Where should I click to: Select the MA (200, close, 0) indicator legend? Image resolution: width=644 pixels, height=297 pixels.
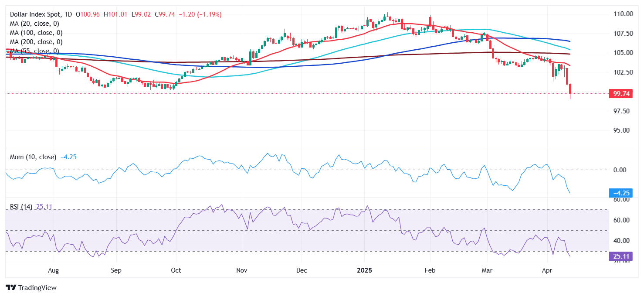[37, 41]
